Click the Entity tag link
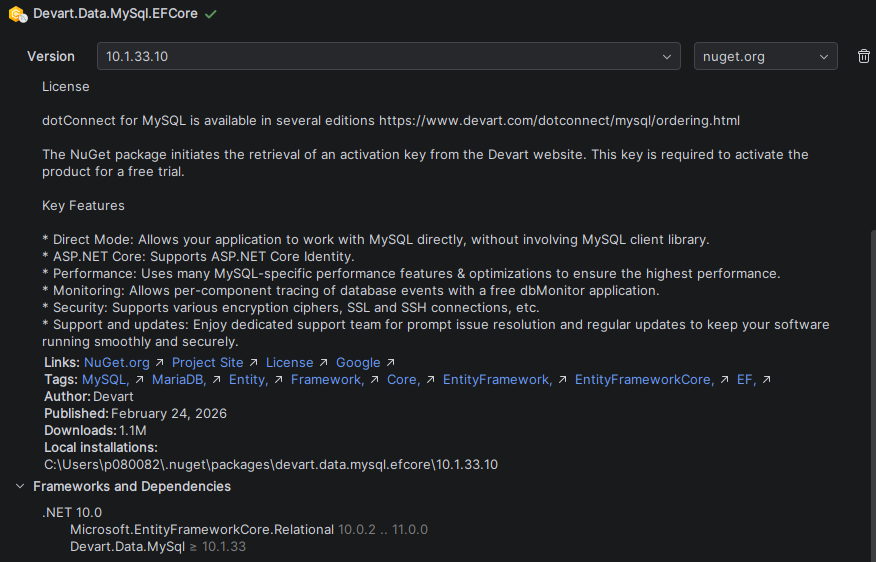Image resolution: width=876 pixels, height=562 pixels. [x=249, y=380]
